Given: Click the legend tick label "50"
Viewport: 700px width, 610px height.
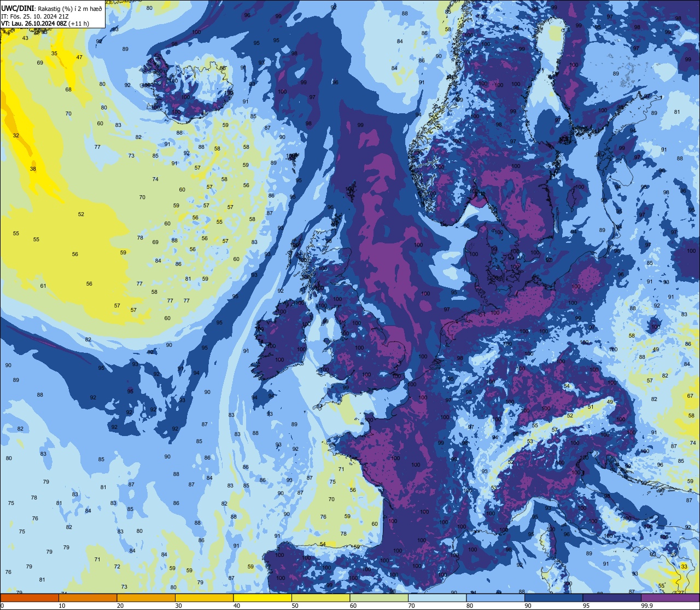Looking at the screenshot, I should [x=295, y=606].
